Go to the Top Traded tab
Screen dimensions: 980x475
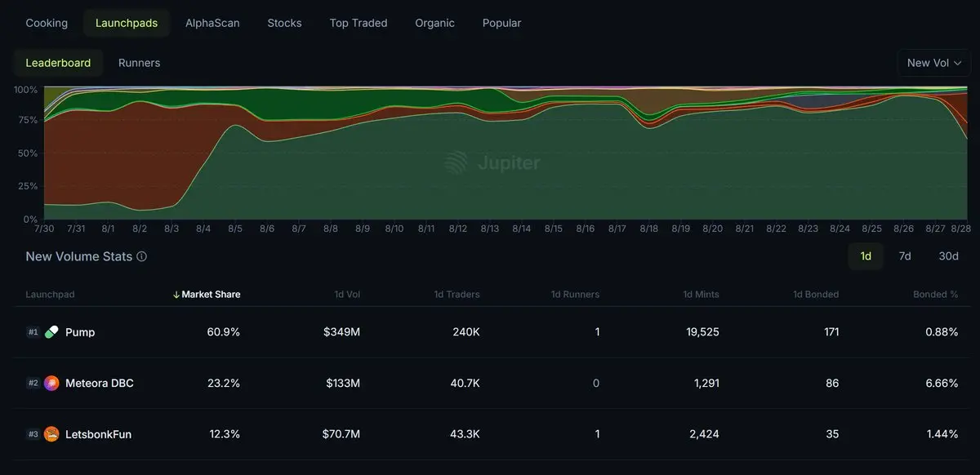tap(359, 23)
